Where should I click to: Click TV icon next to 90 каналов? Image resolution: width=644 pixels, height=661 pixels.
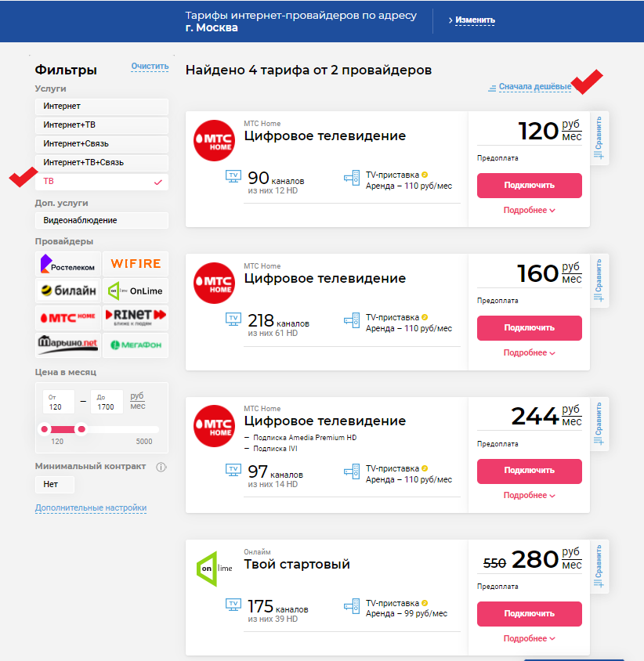tap(233, 176)
